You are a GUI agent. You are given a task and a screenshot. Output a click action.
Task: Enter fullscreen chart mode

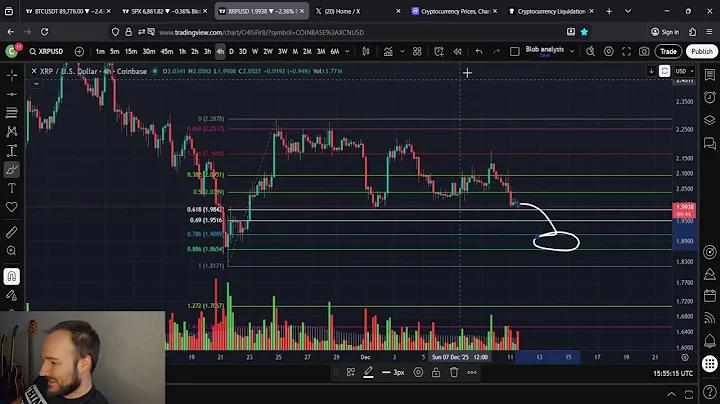[626, 51]
